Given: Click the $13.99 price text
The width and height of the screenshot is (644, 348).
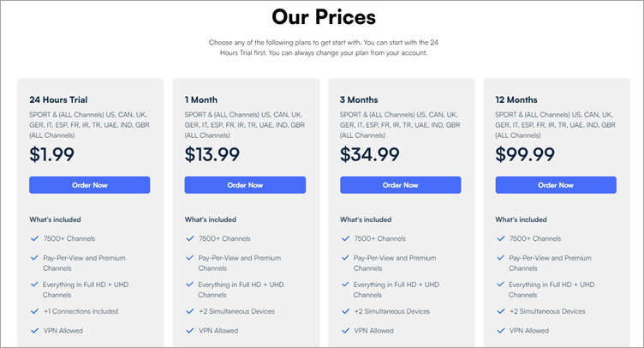Looking at the screenshot, I should [214, 154].
